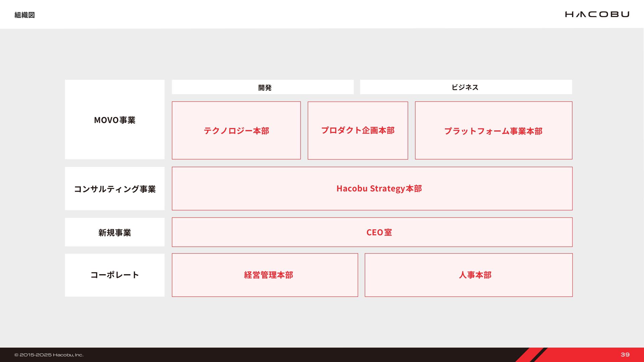Select the テクノロジー本部 box
Screen dimensions: 644x362
click(x=236, y=130)
